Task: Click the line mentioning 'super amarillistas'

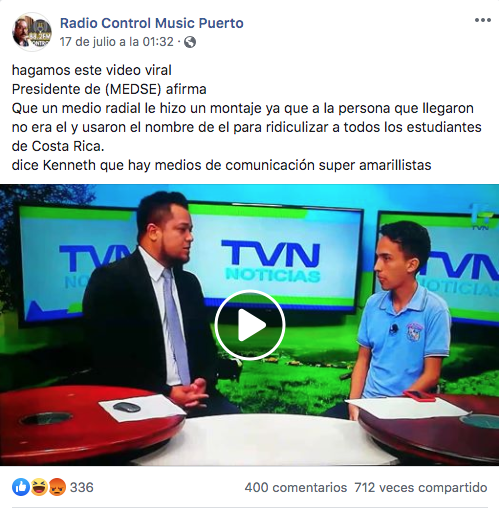Action: 222,165
